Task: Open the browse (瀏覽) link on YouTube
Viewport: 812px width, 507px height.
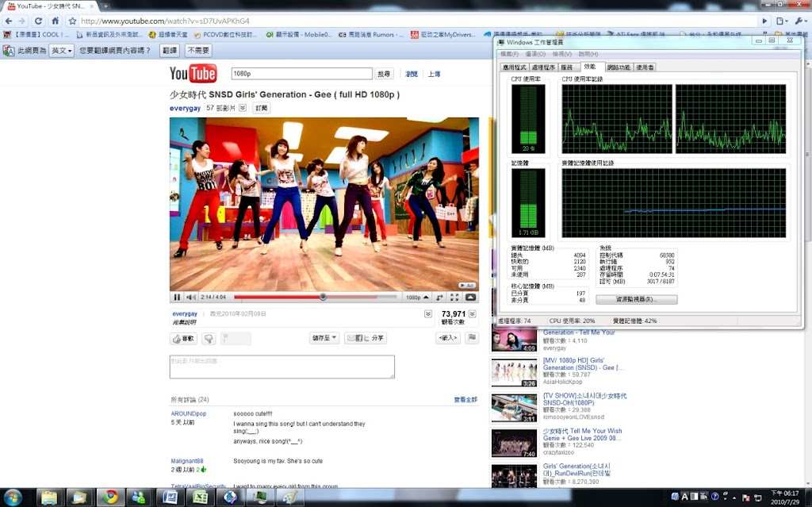Action: point(412,74)
